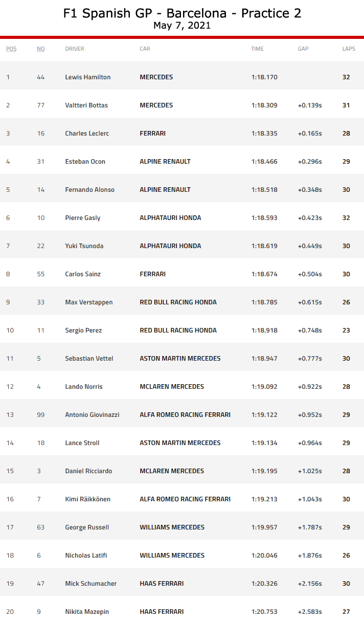Open Lewis Hamilton's driver entry
The height and width of the screenshot is (620, 364).
[88, 77]
